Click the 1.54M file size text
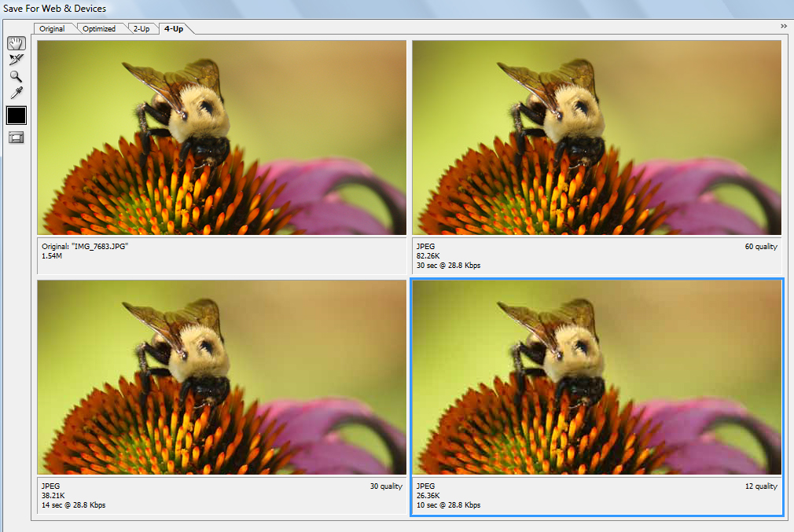Image resolution: width=794 pixels, height=532 pixels. (52, 256)
